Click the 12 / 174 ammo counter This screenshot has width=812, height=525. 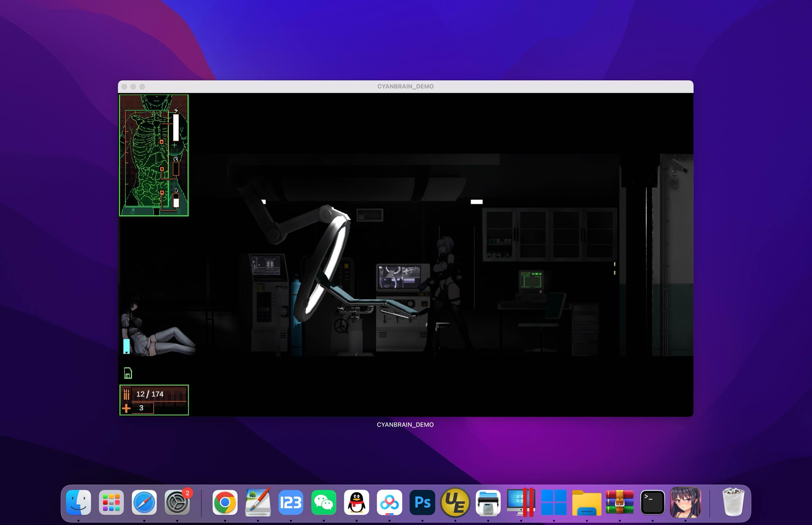[x=150, y=394]
